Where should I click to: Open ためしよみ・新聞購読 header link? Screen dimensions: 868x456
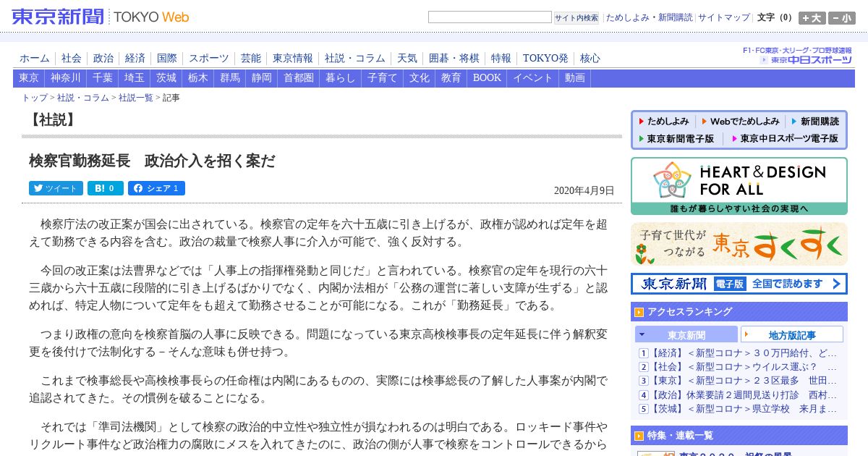tap(649, 17)
